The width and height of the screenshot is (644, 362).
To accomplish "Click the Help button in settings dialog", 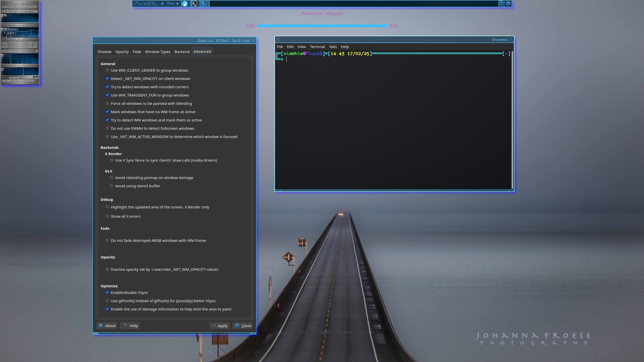I will [x=131, y=325].
